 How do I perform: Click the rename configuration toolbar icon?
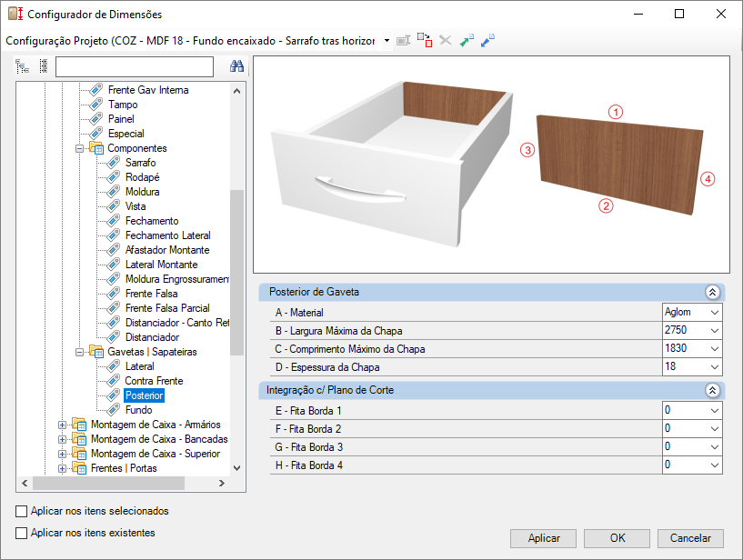[x=403, y=41]
